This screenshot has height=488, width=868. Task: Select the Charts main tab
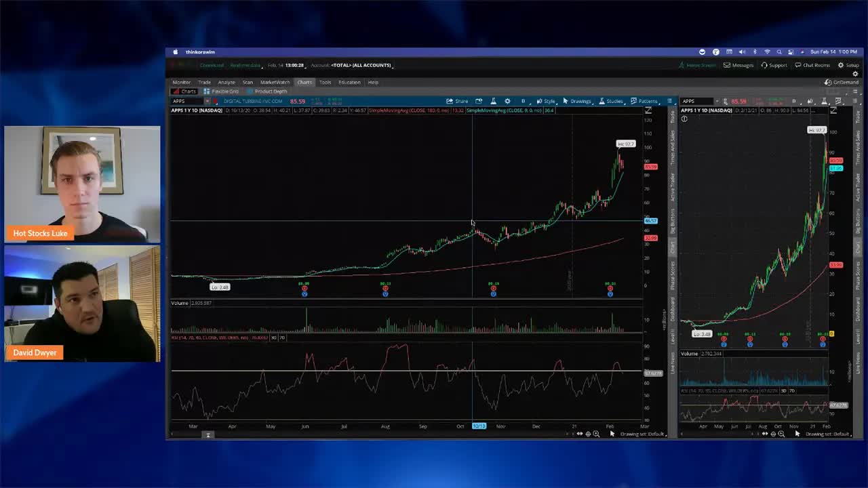pos(304,82)
